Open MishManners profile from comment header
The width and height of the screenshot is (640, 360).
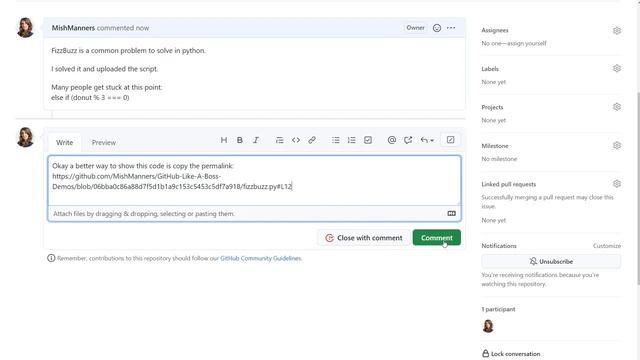[x=73, y=28]
